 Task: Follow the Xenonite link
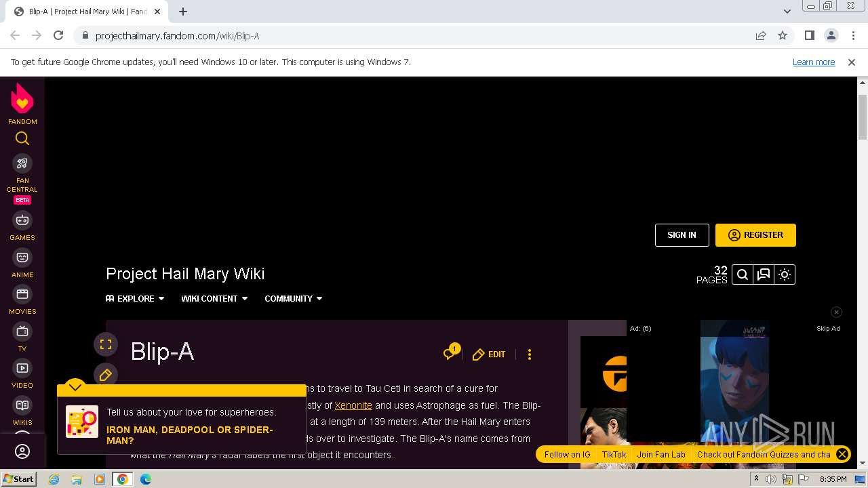click(353, 405)
